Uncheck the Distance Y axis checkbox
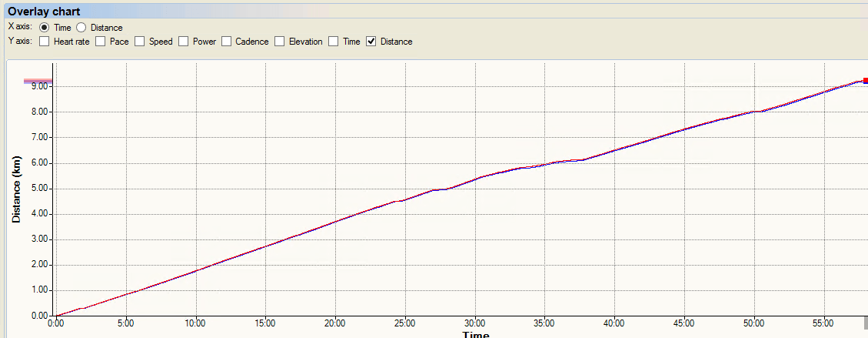Viewport: 868px width, 338px height. tap(371, 42)
